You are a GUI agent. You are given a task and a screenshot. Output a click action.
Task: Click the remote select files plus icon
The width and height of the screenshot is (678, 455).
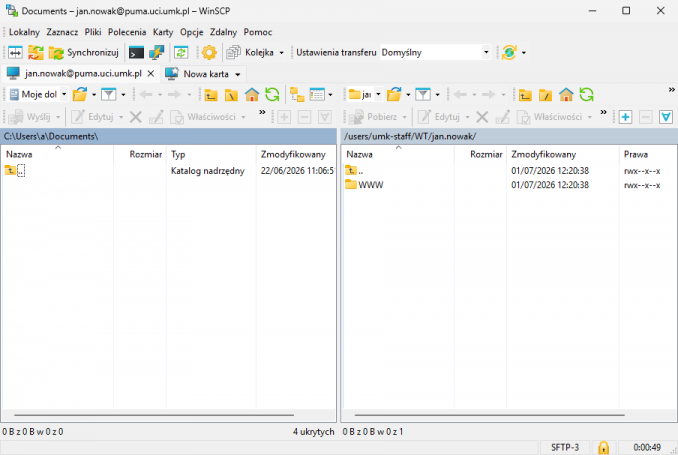coord(625,117)
